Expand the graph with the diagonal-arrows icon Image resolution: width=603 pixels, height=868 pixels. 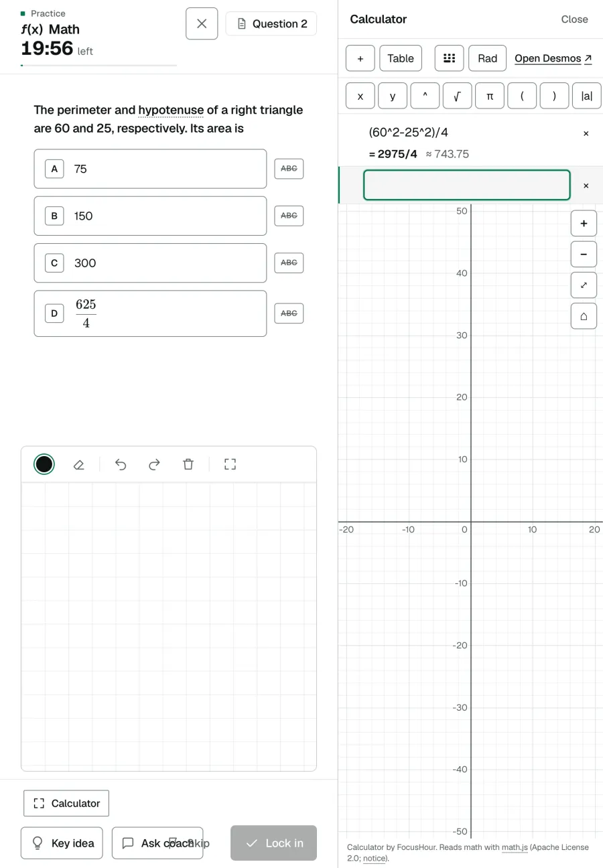coord(584,285)
